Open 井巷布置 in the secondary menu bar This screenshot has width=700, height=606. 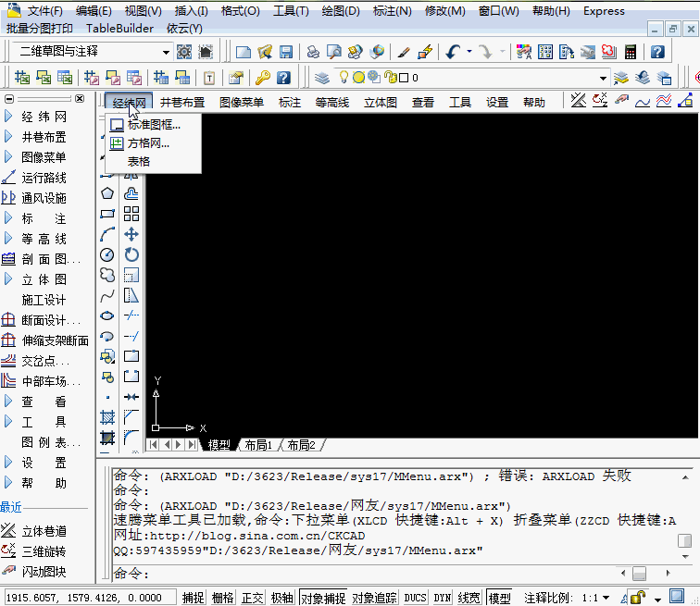click(182, 102)
